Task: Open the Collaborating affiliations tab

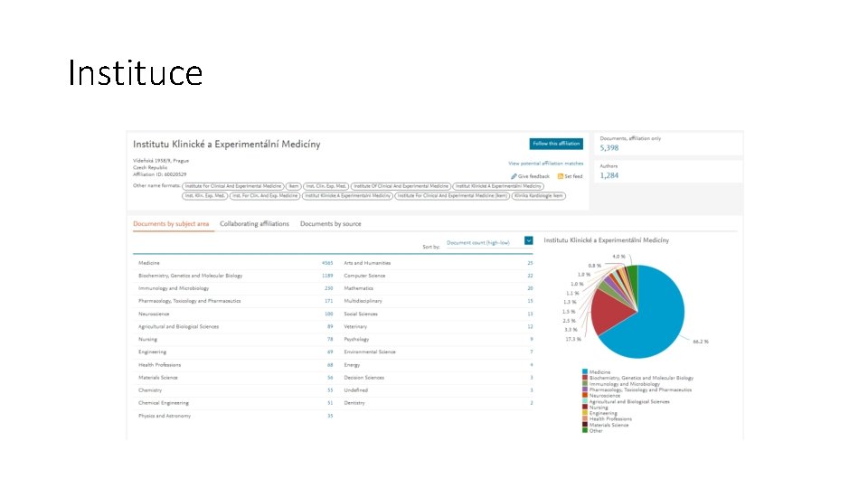Action: [x=255, y=224]
